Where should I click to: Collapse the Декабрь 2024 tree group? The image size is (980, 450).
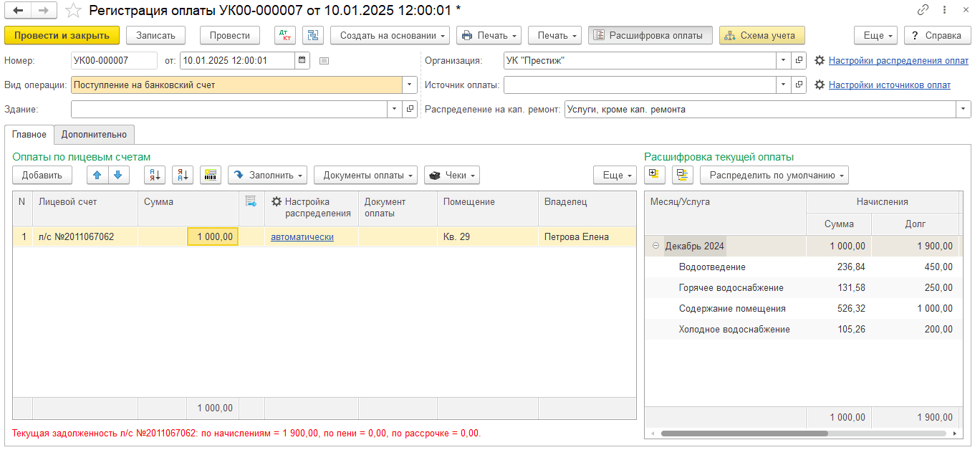pyautogui.click(x=655, y=246)
